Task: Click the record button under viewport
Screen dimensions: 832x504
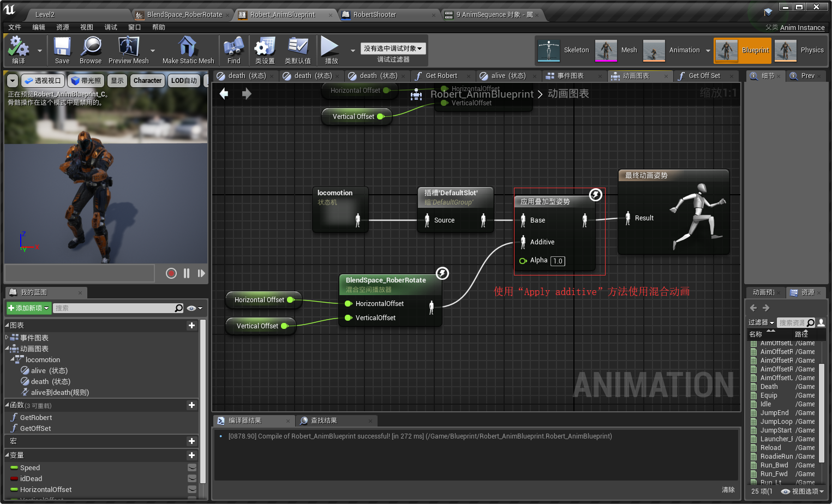Action: coord(171,273)
